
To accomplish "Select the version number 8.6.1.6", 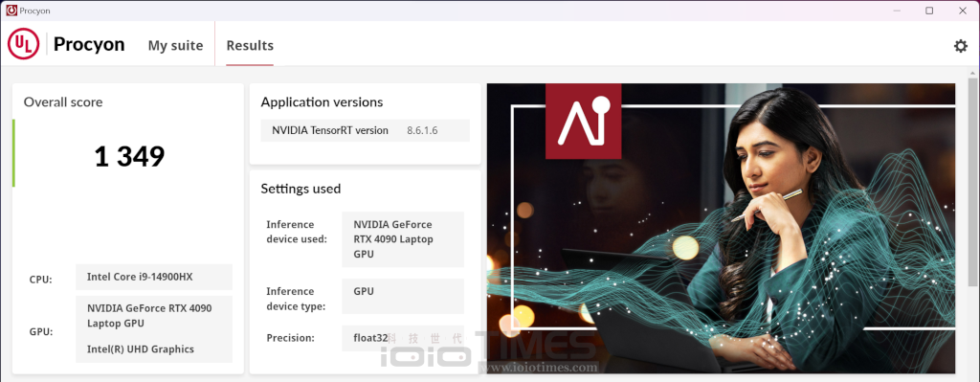I will click(x=422, y=130).
